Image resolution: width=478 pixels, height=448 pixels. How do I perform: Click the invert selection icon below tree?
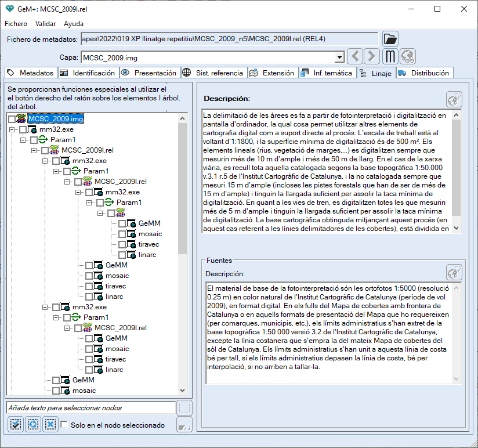[x=33, y=424]
